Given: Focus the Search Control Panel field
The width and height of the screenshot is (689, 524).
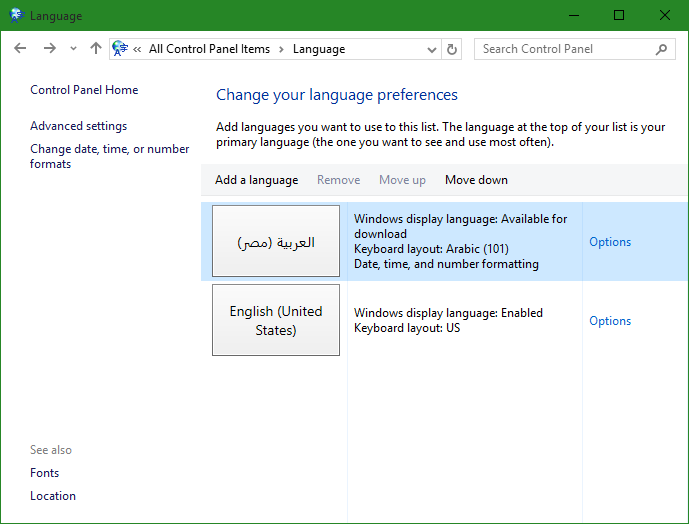Looking at the screenshot, I should [x=574, y=49].
